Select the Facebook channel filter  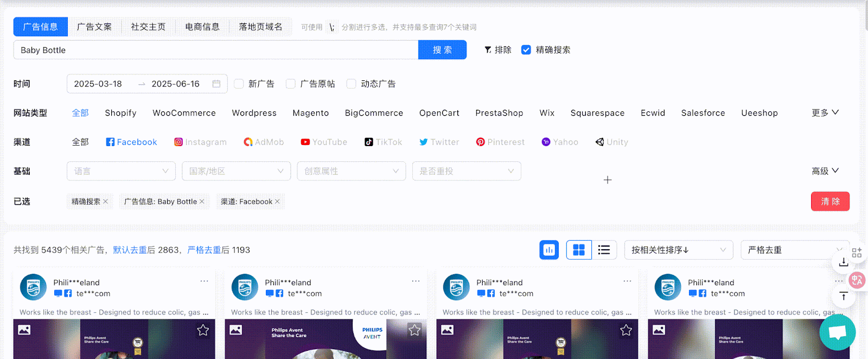pos(131,142)
